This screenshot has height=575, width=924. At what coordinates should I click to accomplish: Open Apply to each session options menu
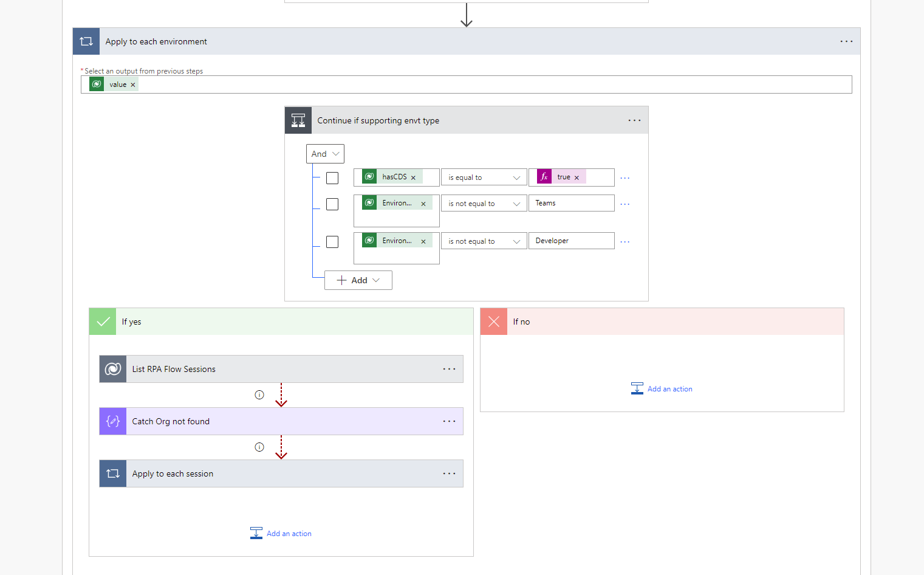click(449, 473)
